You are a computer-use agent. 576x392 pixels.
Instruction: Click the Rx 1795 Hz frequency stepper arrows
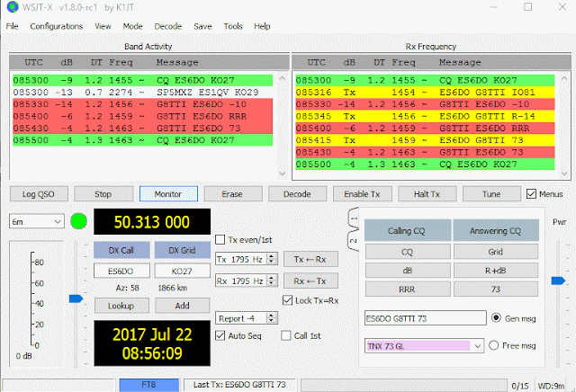pyautogui.click(x=272, y=281)
